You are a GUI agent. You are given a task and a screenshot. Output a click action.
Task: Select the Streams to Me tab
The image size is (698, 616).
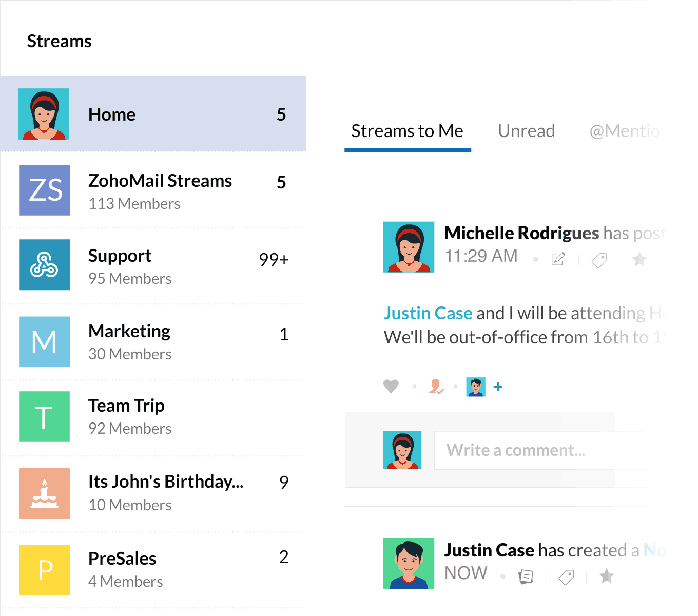(x=407, y=131)
